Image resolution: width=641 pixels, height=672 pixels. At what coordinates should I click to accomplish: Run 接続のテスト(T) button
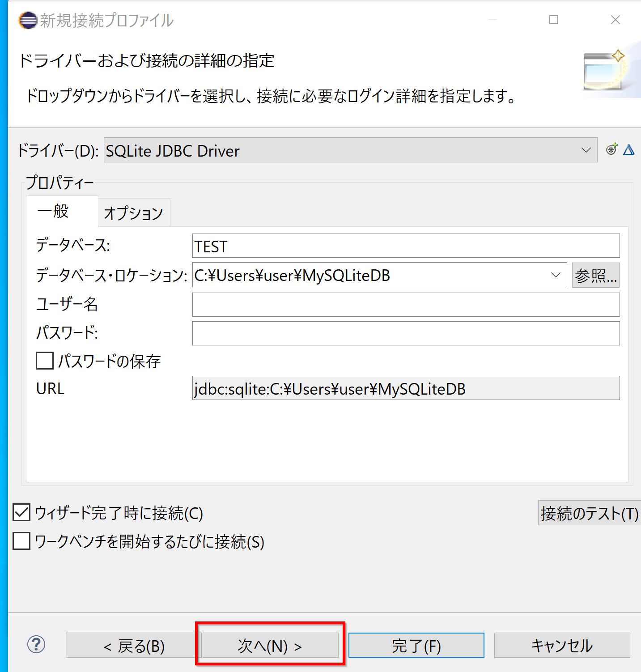coord(589,513)
